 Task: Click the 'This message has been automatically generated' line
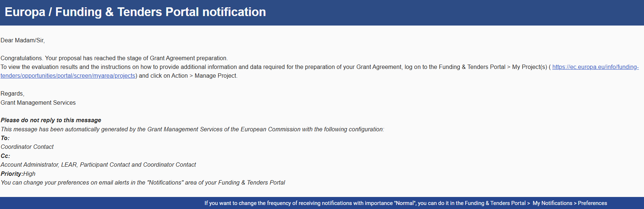(x=192, y=129)
